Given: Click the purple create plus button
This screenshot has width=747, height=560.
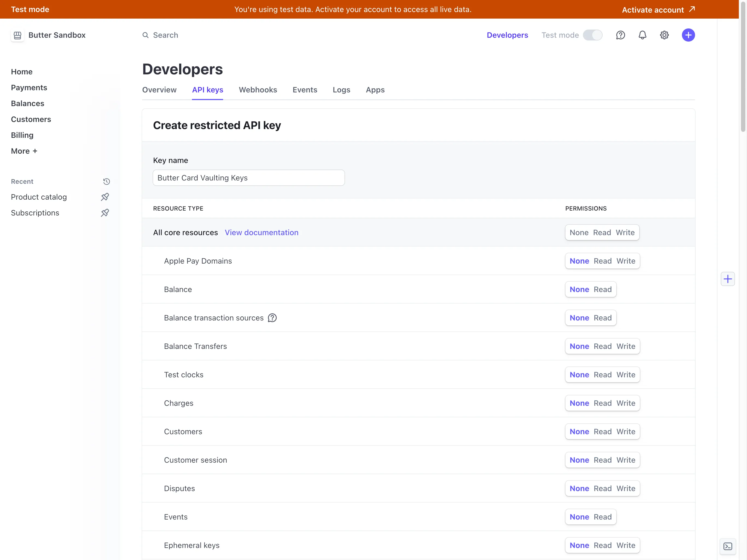Looking at the screenshot, I should [x=688, y=35].
